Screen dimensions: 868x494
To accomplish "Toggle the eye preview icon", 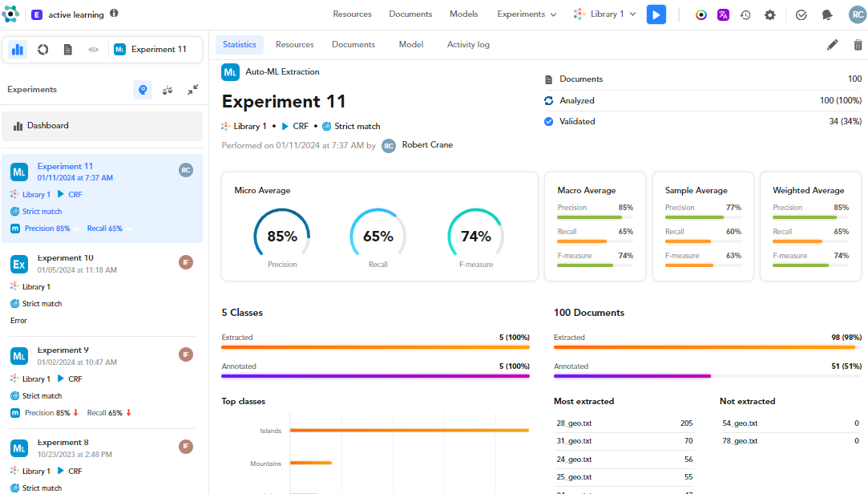I will (x=93, y=50).
